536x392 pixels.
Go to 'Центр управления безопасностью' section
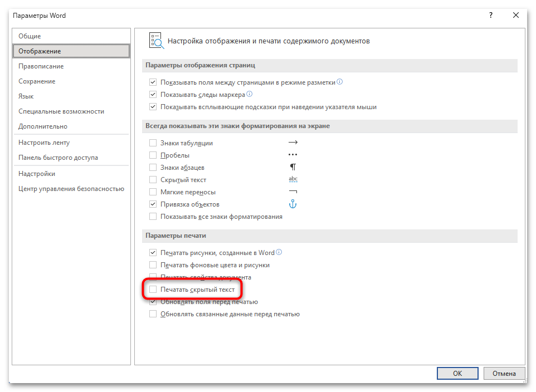click(71, 189)
